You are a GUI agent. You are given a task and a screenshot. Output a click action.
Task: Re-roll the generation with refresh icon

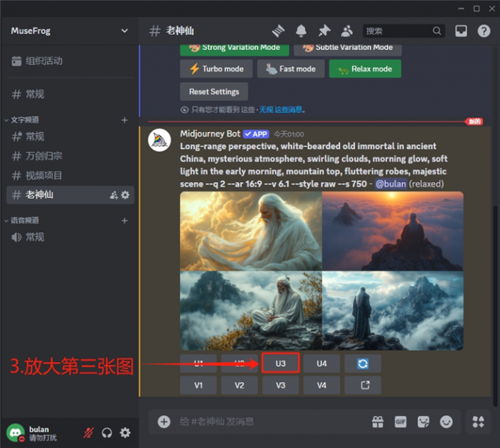[363, 363]
